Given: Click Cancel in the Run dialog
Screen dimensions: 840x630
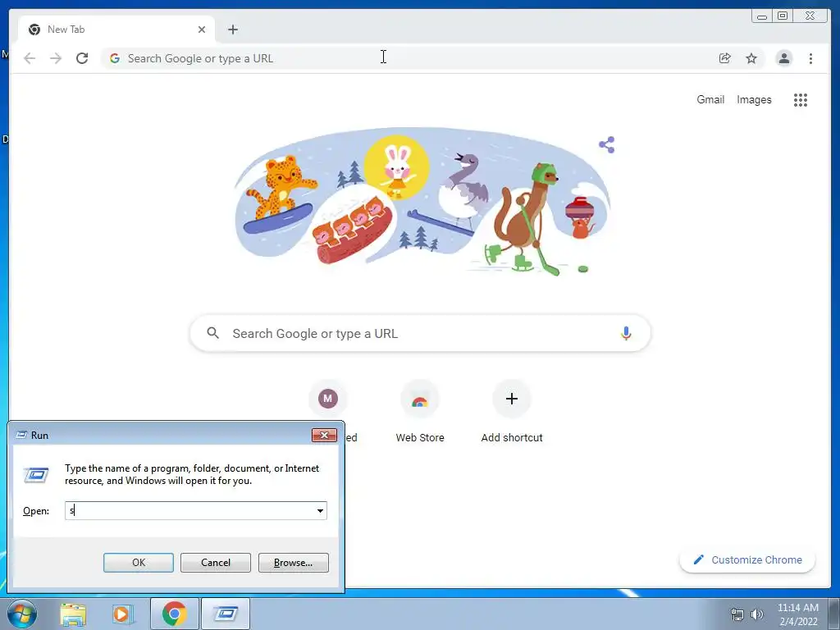Looking at the screenshot, I should click(216, 563).
